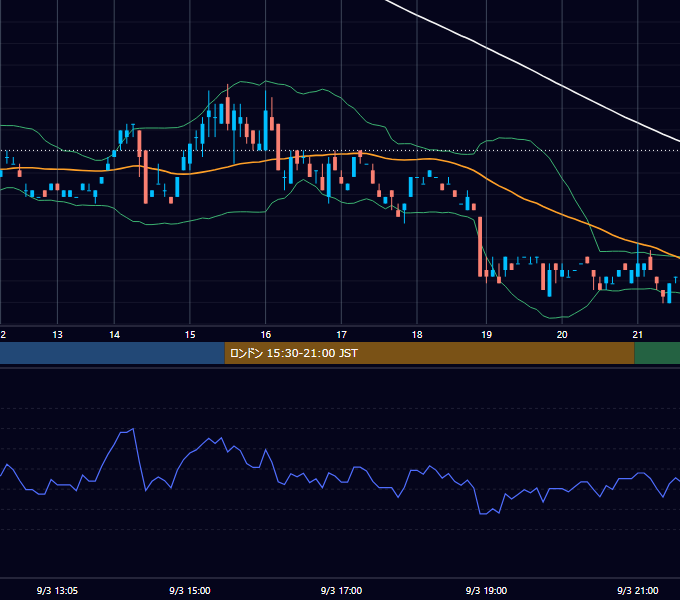The width and height of the screenshot is (680, 600).
Task: Click the 9/3 15:00 date label
Action: tap(190, 590)
